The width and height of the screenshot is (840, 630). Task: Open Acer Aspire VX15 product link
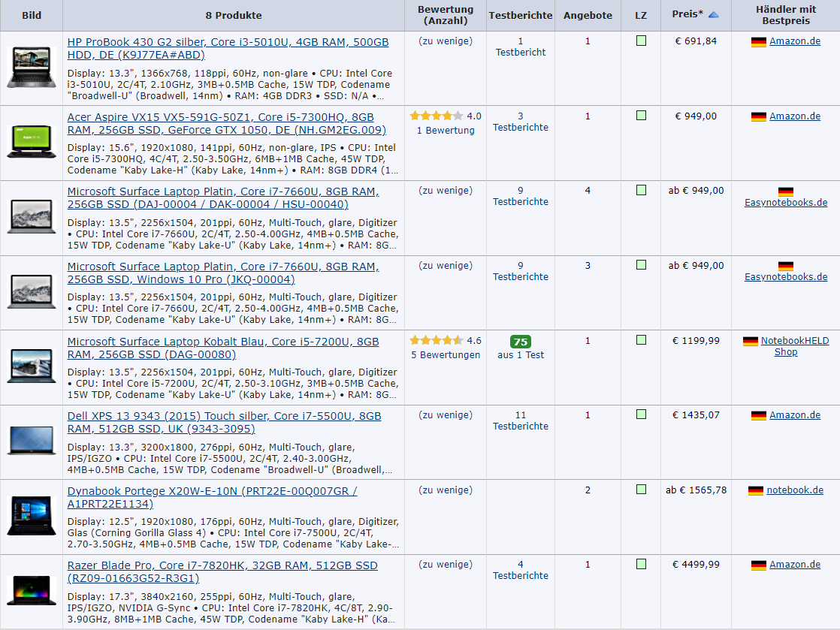pos(227,123)
